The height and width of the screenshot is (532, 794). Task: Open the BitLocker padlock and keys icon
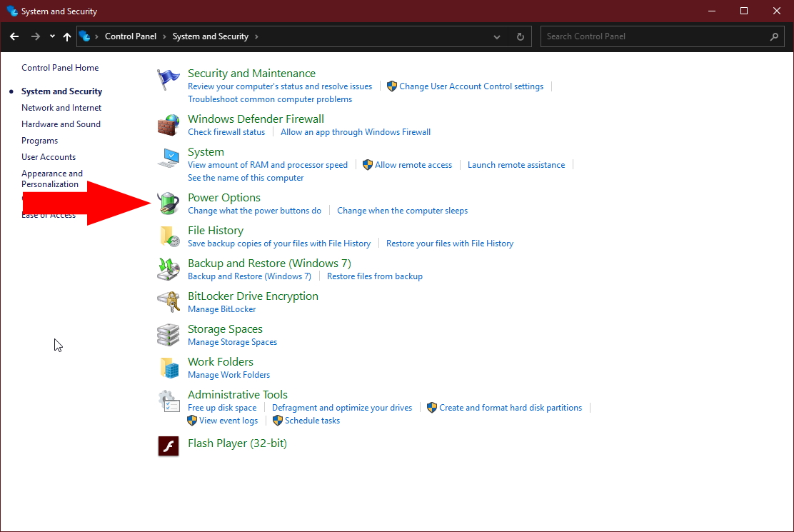click(x=168, y=302)
